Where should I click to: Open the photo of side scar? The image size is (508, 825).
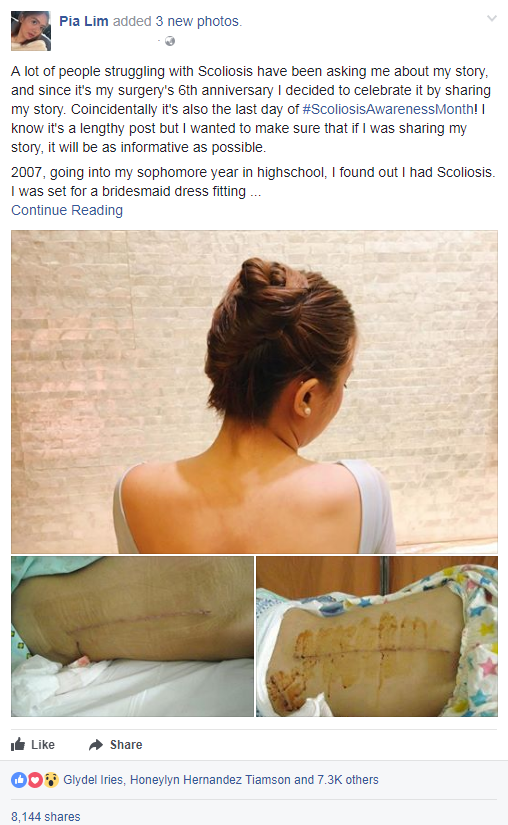[x=133, y=636]
